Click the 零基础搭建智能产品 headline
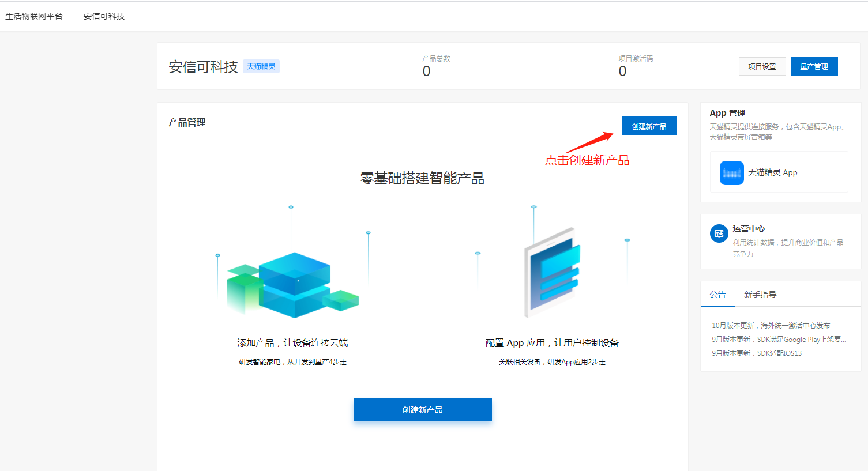 tap(422, 178)
